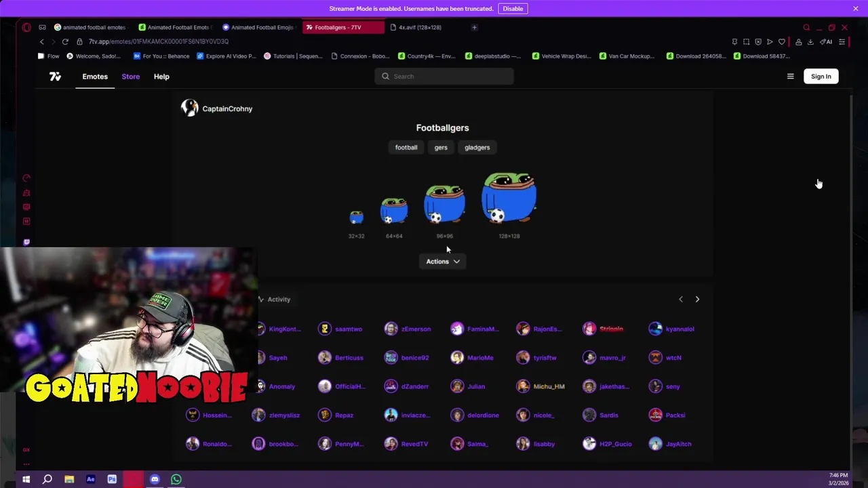Open the hamburger menu beside Sign In
This screenshot has height=488, width=868.
[790, 77]
